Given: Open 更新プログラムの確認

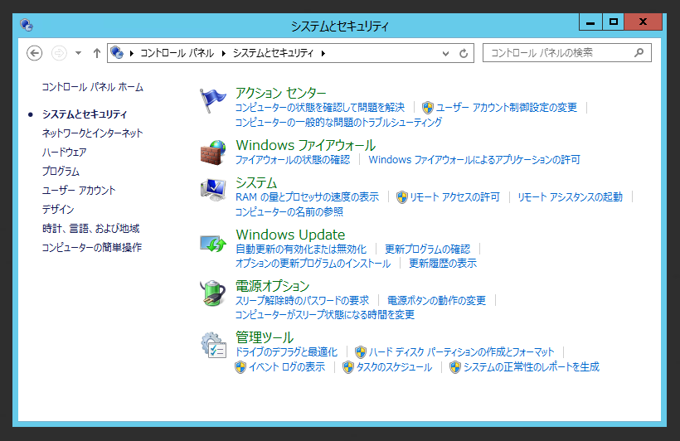Looking at the screenshot, I should pos(428,249).
